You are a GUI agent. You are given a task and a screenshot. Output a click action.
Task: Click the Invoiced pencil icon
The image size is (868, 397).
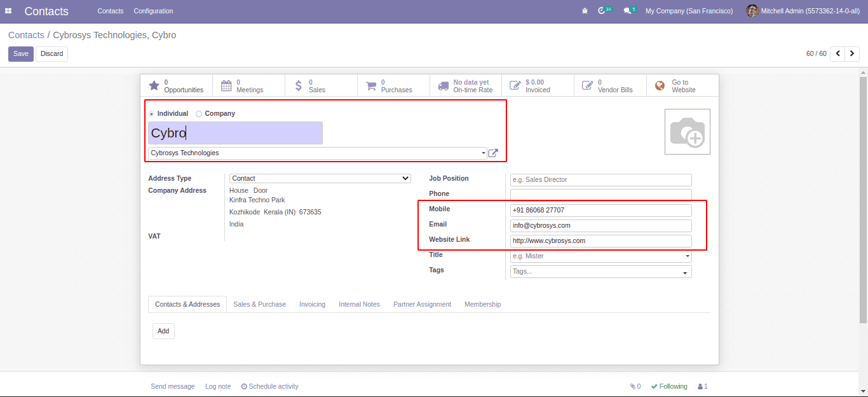pyautogui.click(x=515, y=86)
